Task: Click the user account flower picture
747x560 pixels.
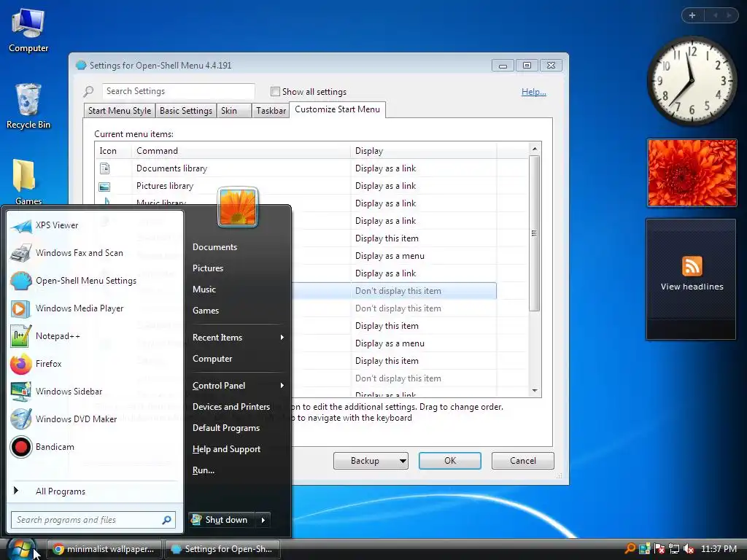Action: click(238, 207)
